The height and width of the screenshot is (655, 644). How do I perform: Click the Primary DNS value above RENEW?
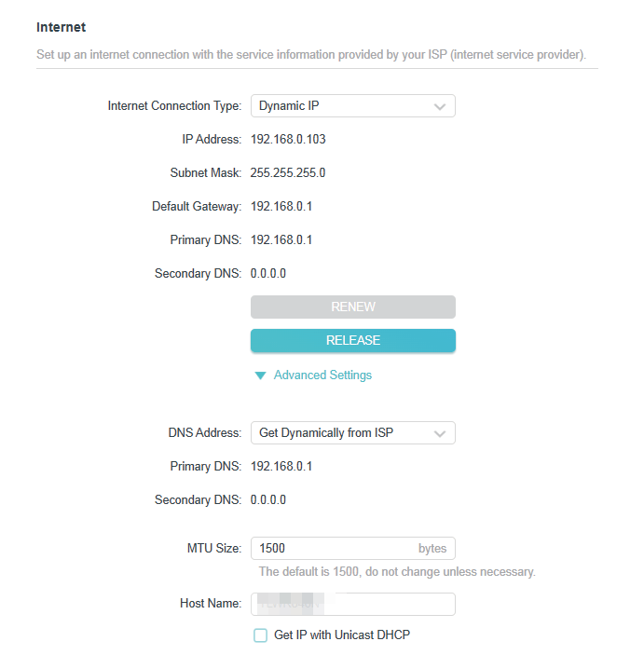pos(281,240)
